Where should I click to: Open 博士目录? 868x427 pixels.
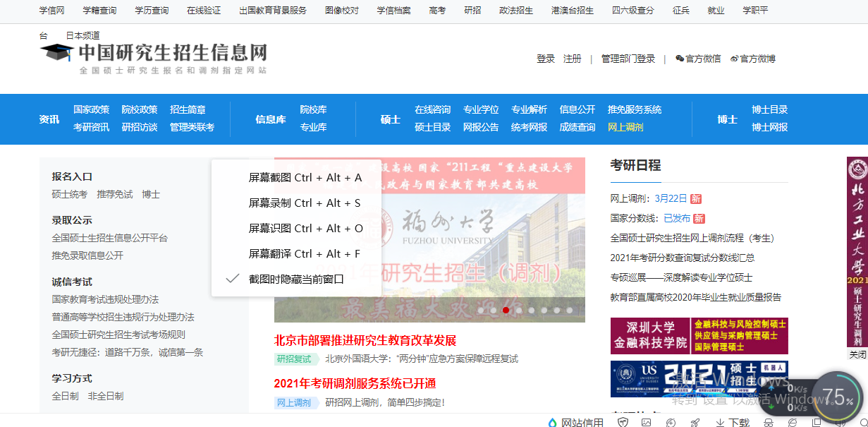click(770, 109)
